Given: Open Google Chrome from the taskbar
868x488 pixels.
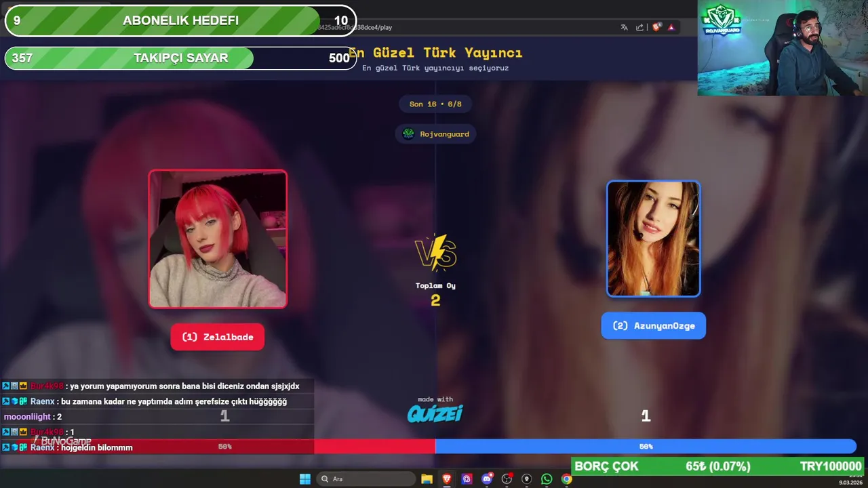Looking at the screenshot, I should (x=566, y=479).
